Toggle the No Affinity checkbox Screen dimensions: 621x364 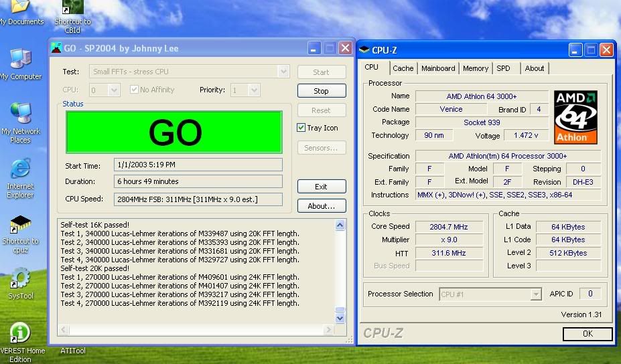pyautogui.click(x=134, y=90)
